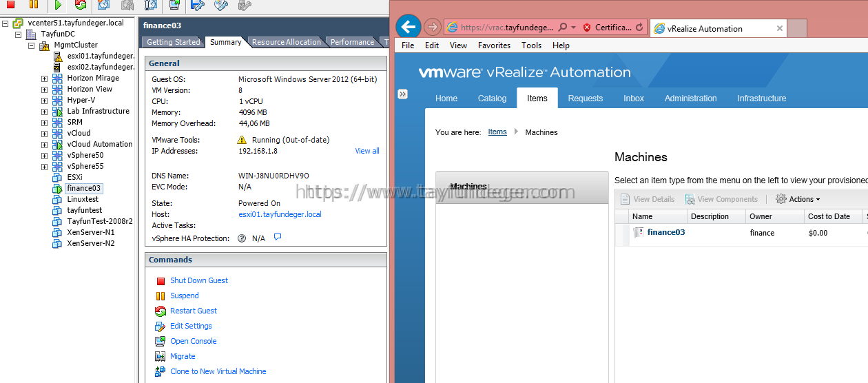
Task: Click the vRealize side panel expand arrows
Action: [x=403, y=94]
